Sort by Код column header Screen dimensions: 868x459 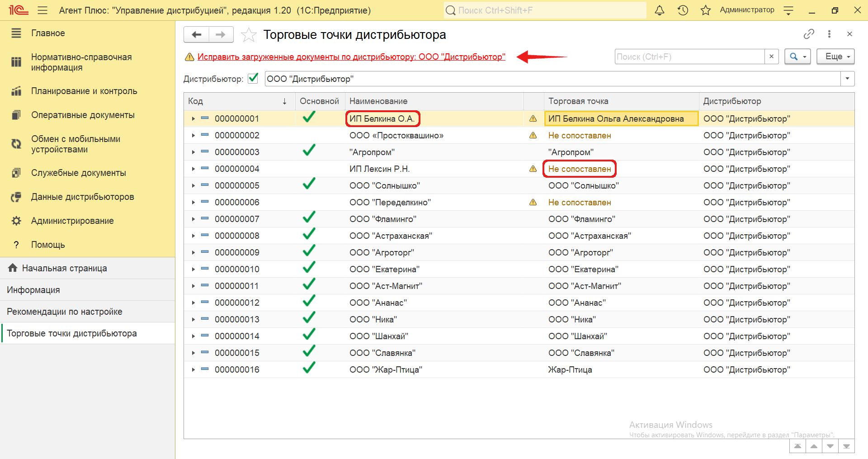tap(239, 101)
